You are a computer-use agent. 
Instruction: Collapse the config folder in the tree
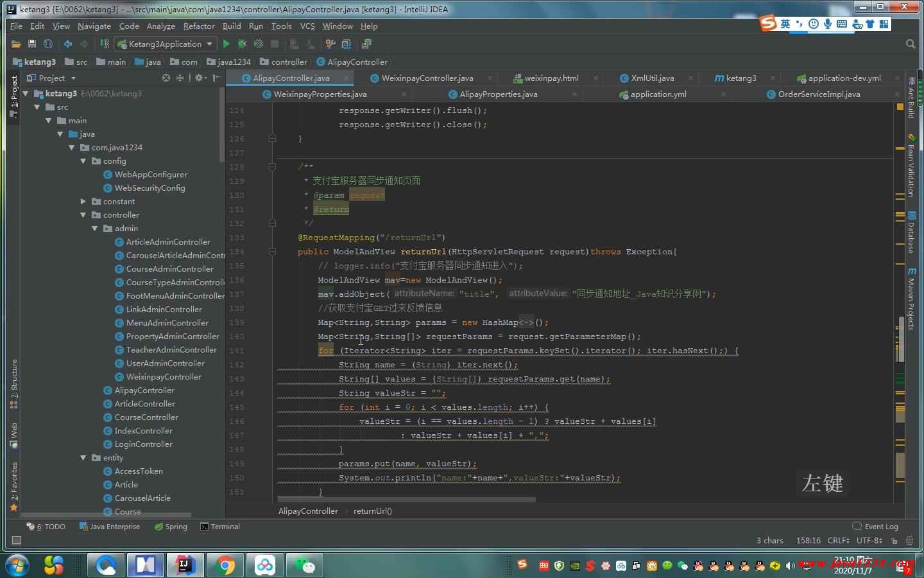83,161
